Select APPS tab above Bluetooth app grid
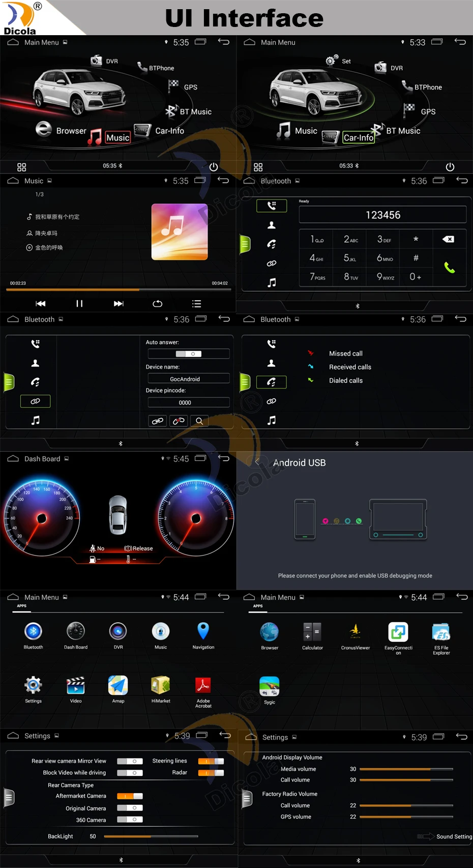473x868 pixels. (x=21, y=606)
